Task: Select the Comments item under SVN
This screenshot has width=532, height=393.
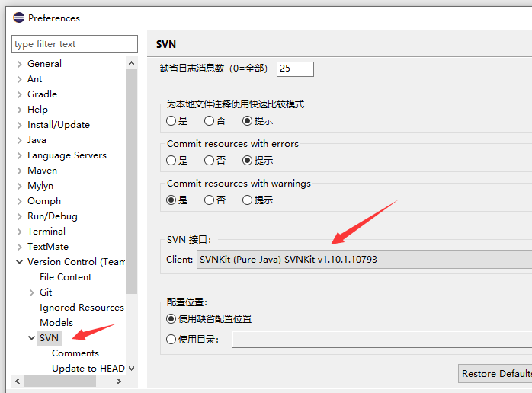Action: tap(75, 353)
